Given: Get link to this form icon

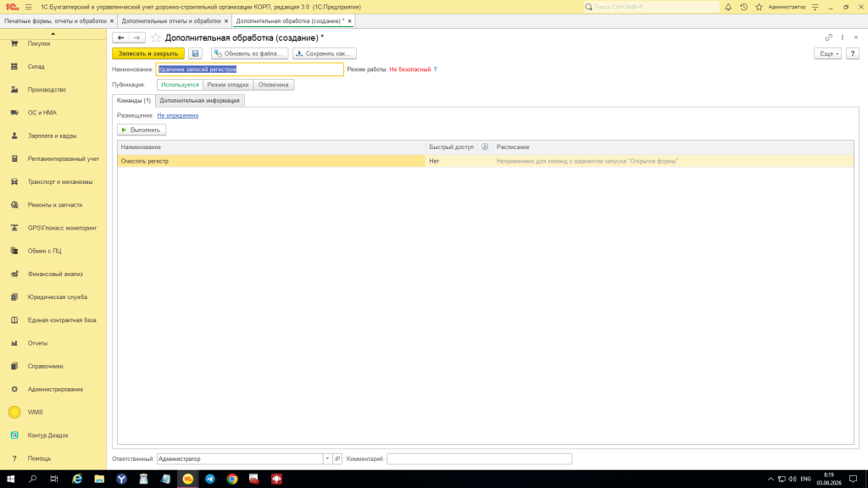Looking at the screenshot, I should (x=829, y=37).
